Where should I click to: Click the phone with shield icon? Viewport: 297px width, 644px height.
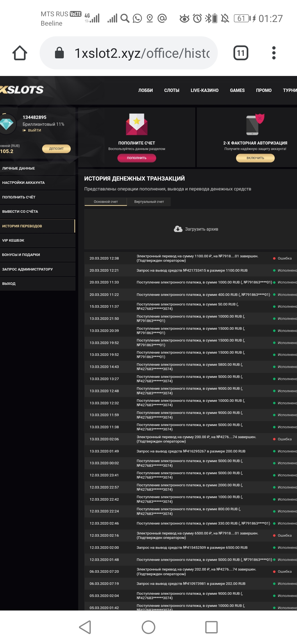tap(255, 124)
